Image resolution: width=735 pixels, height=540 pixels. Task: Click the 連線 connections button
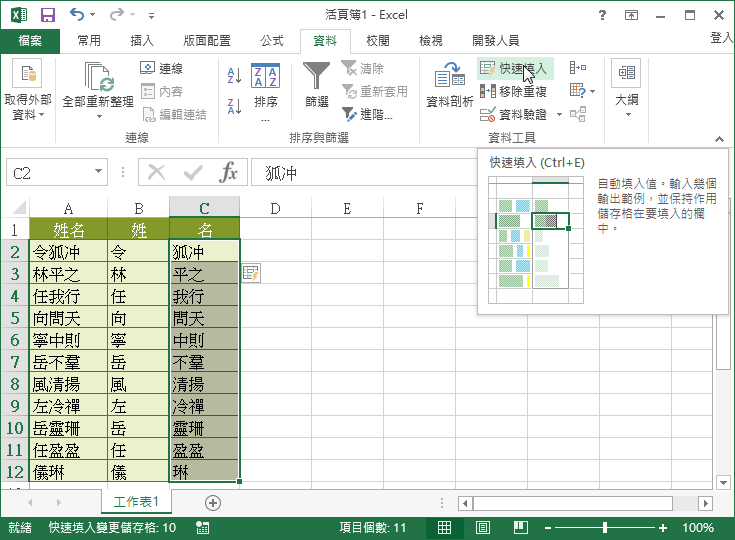[x=162, y=68]
